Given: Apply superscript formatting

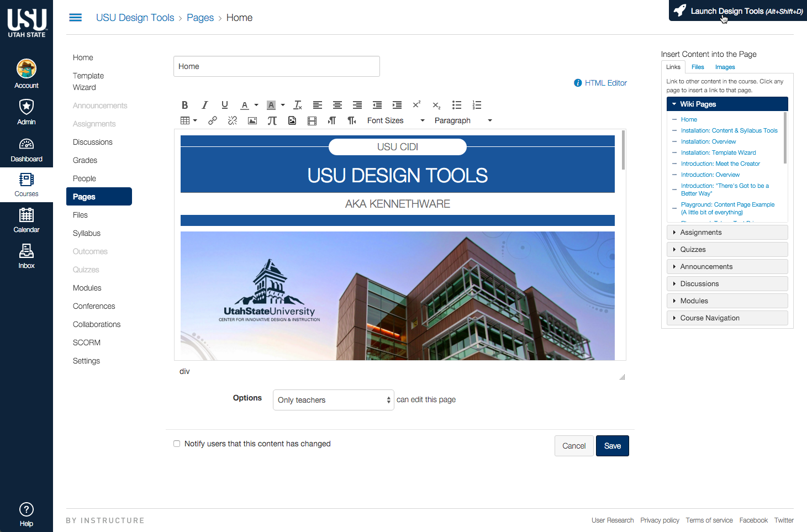Looking at the screenshot, I should point(417,105).
